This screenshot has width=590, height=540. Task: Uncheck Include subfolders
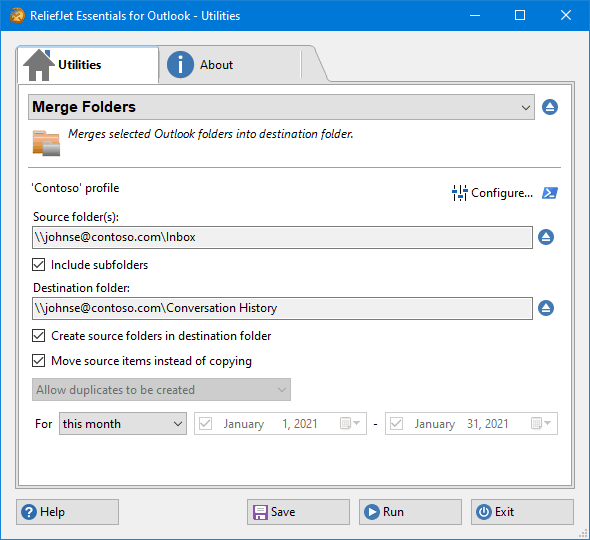coord(38,265)
